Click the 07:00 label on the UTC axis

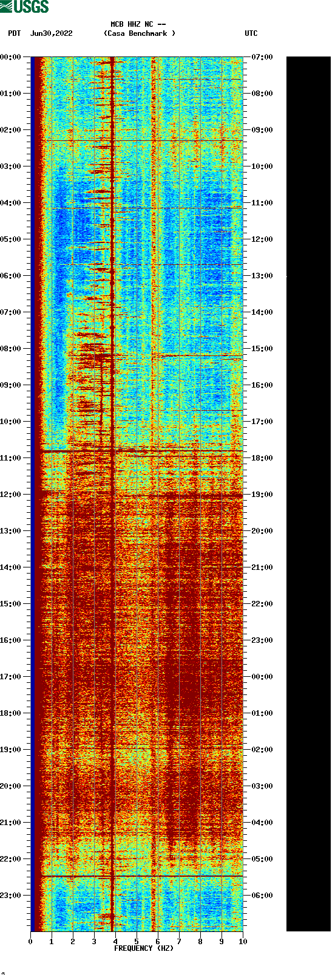click(262, 57)
